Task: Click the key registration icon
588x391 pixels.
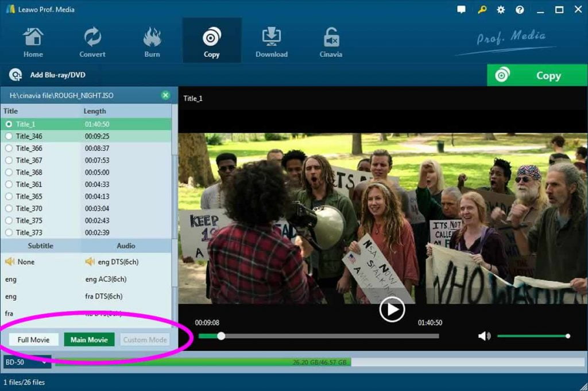Action: point(481,10)
